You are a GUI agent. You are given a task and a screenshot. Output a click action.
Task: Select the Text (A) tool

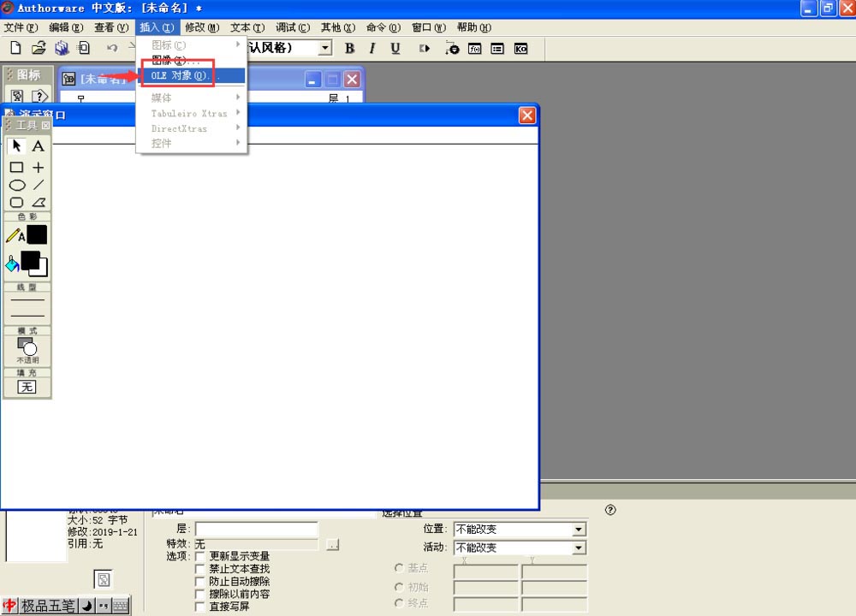[x=39, y=145]
